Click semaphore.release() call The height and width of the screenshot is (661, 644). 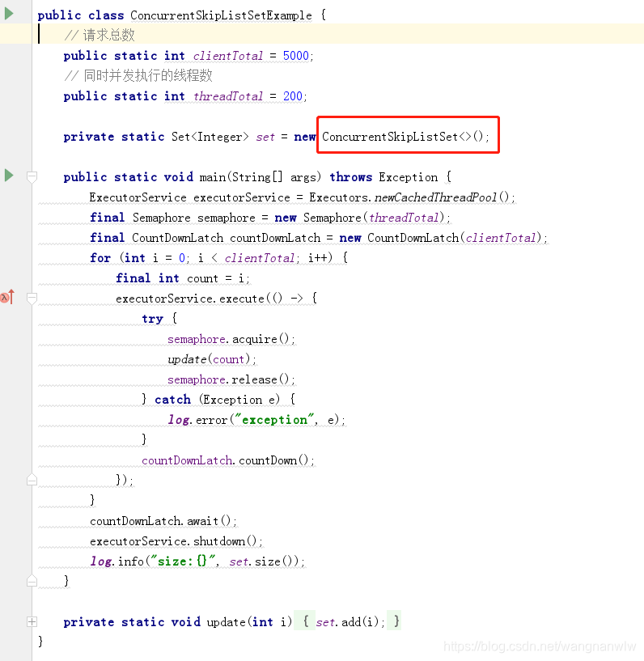[231, 379]
